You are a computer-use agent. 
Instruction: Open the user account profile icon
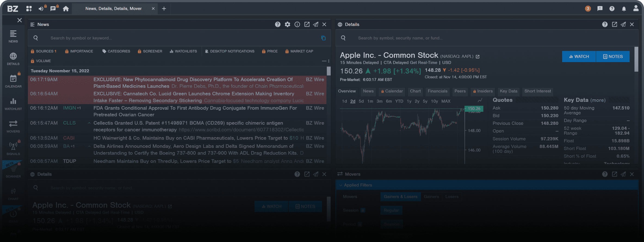(x=636, y=8)
